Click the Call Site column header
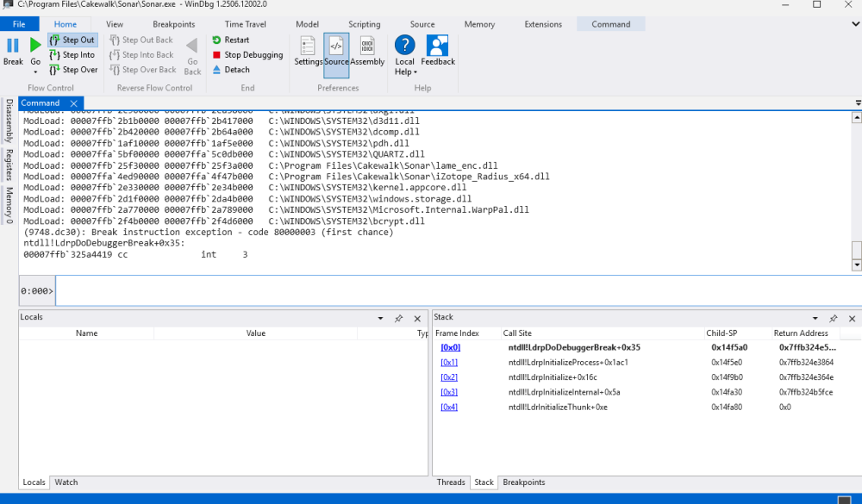Screen dimensions: 862x504 point(602,333)
